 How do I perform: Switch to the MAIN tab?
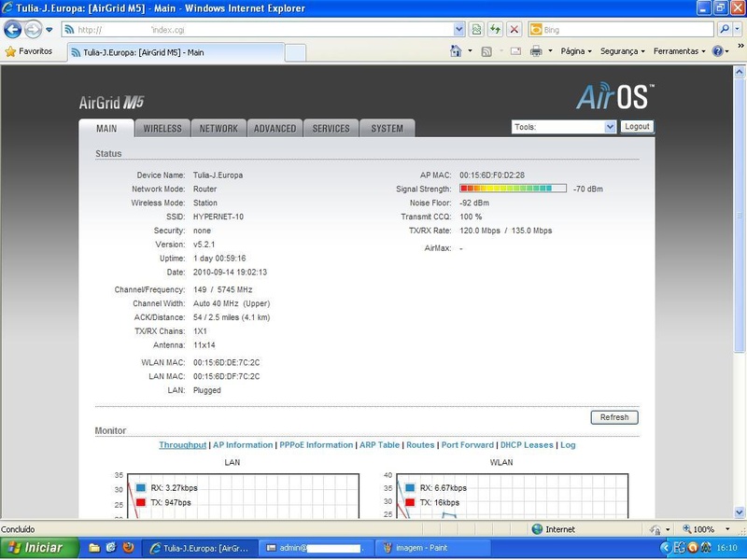tap(106, 129)
